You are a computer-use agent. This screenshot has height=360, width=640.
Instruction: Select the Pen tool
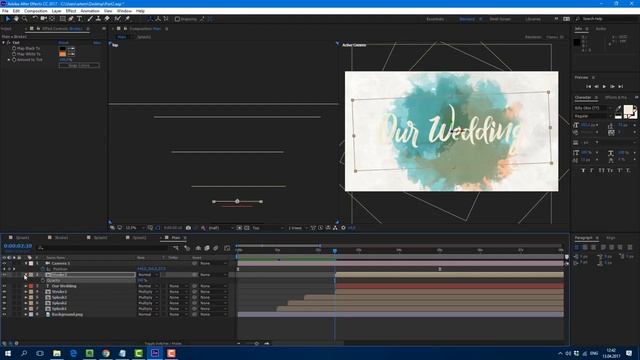(x=71, y=19)
